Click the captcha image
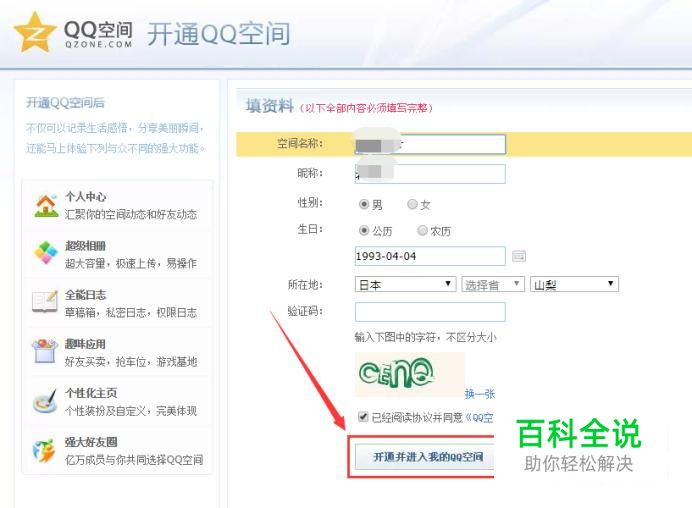 pyautogui.click(x=410, y=374)
